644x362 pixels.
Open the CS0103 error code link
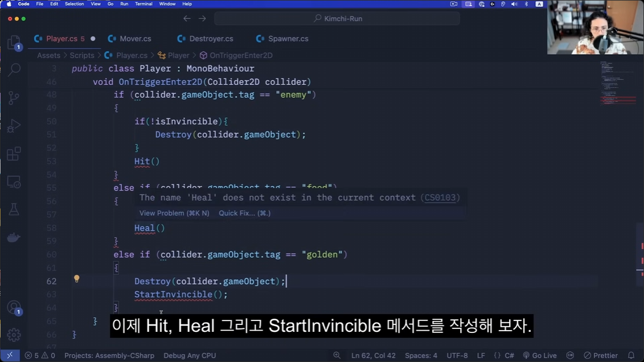440,198
